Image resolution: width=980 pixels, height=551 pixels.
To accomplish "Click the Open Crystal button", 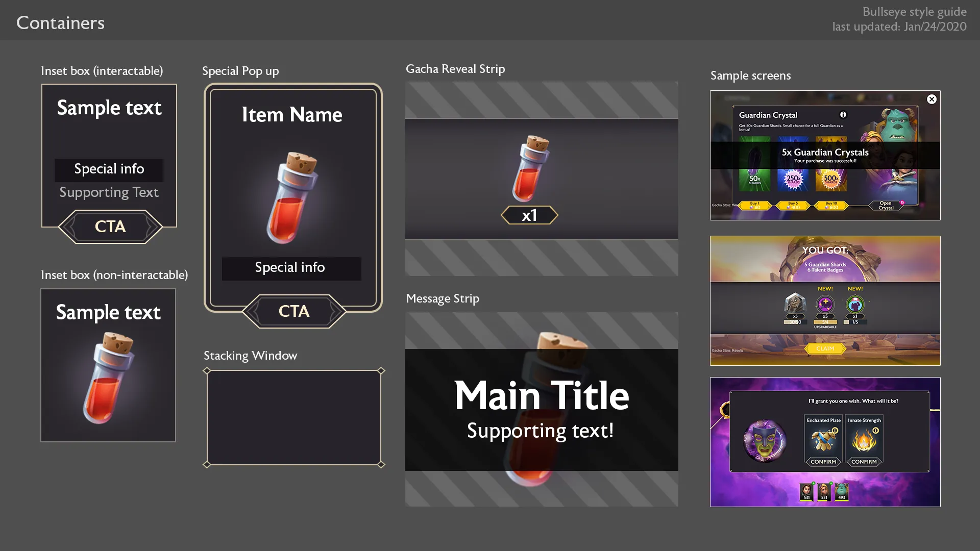I will tap(886, 206).
